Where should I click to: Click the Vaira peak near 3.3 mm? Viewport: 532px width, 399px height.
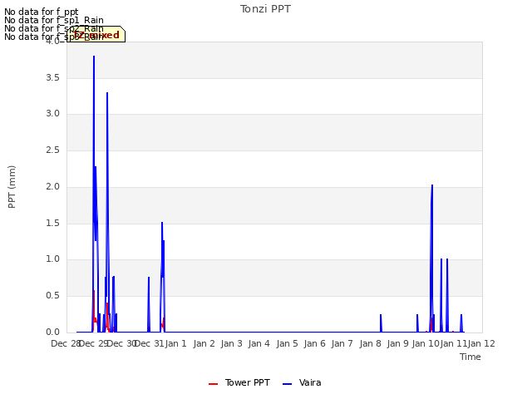[x=107, y=93]
